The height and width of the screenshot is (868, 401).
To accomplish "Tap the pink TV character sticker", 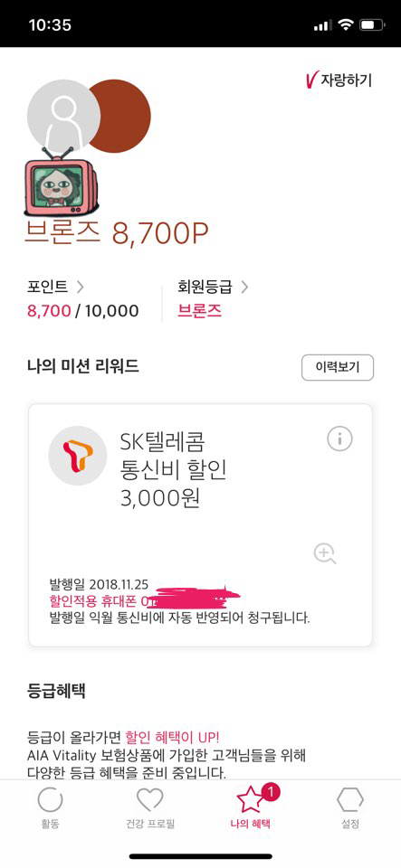I will click(61, 182).
